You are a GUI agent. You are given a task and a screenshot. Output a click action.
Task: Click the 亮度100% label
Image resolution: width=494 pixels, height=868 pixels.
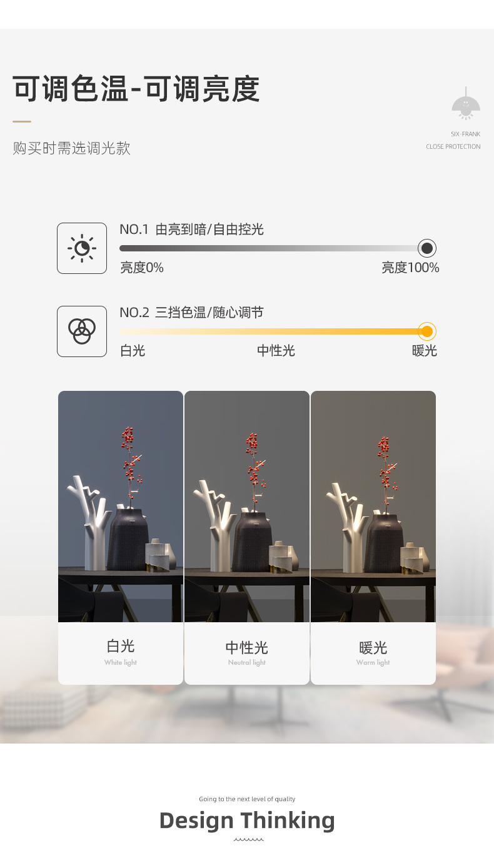coord(410,268)
